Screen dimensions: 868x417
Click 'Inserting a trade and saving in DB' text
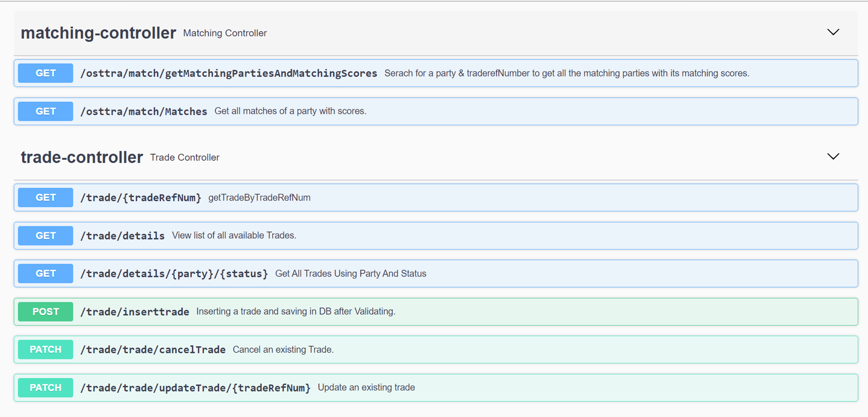click(295, 311)
